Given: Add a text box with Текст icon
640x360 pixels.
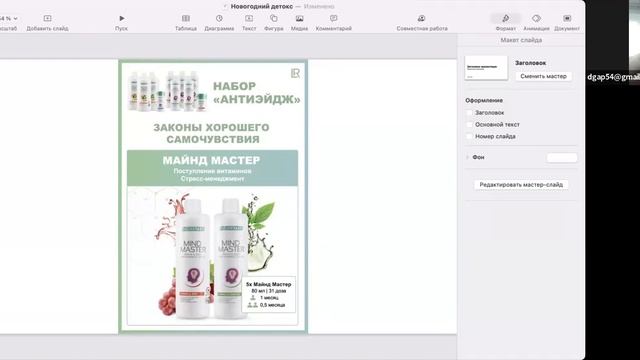Looking at the screenshot, I should pos(249,18).
